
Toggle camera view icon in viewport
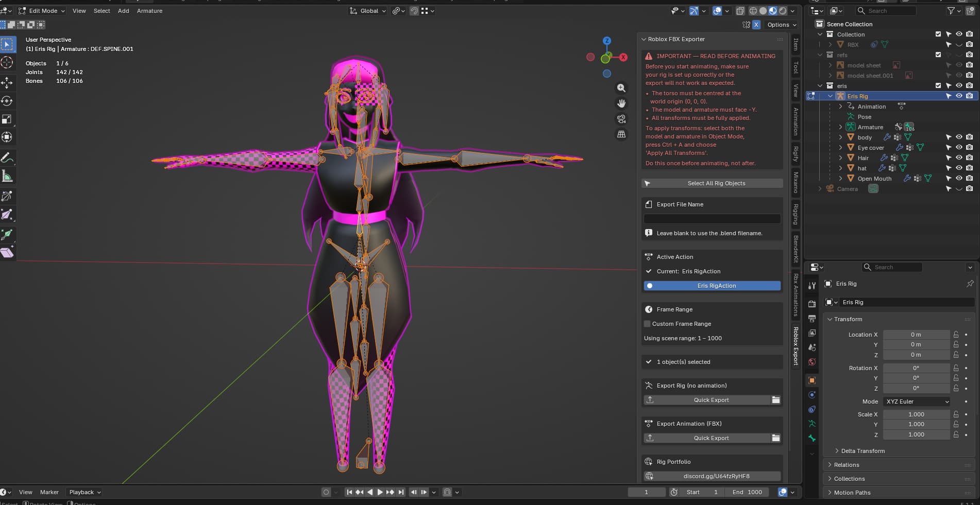pos(621,119)
